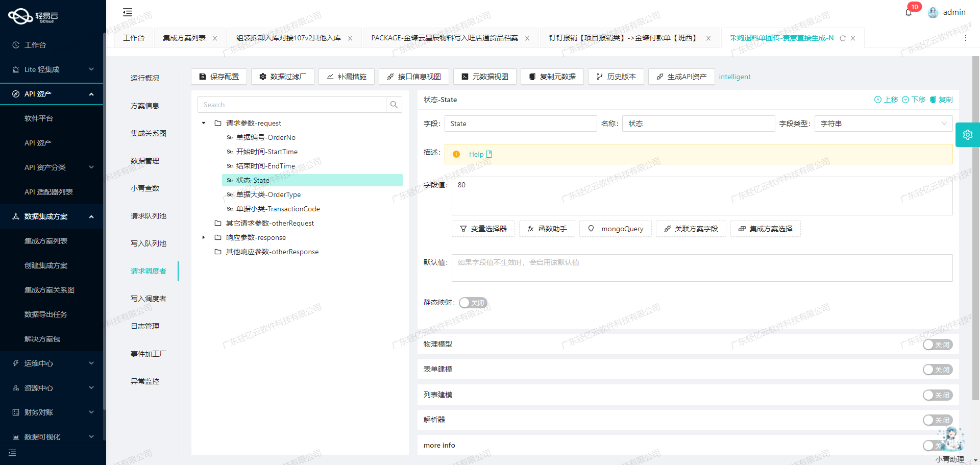Click the search magnifier icon
Image resolution: width=980 pixels, height=465 pixels.
tap(394, 105)
